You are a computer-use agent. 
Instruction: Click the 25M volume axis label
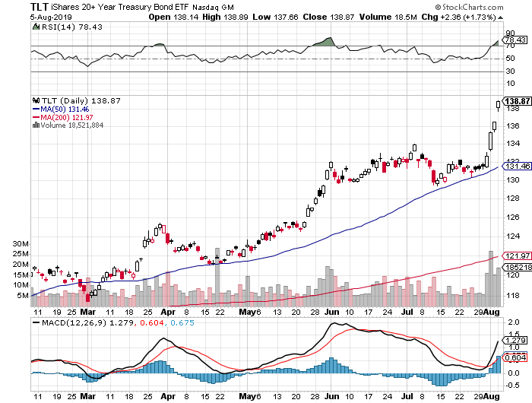(x=21, y=254)
